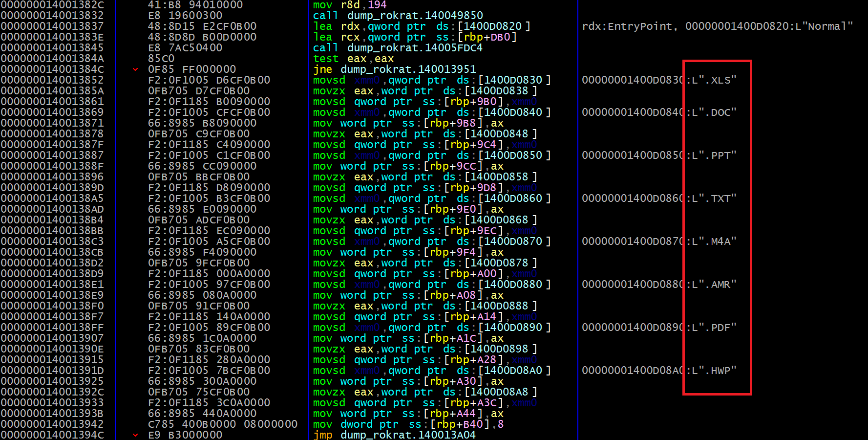Click jne dump_rokrat.140013951 instruction
Image resolution: width=868 pixels, height=440 pixels.
coord(394,69)
